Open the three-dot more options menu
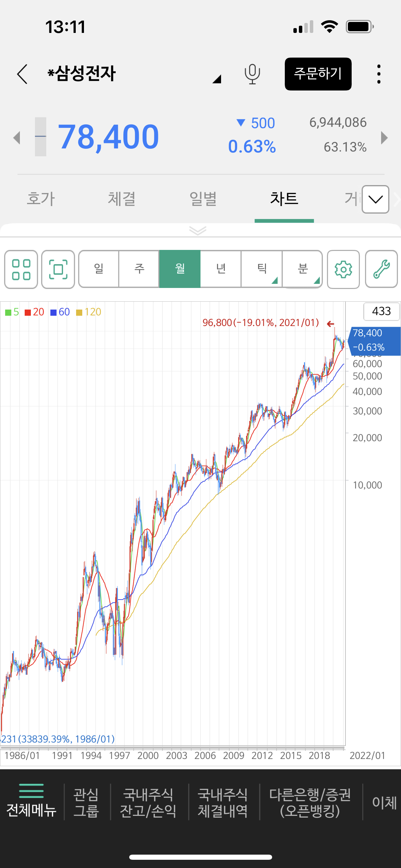 pyautogui.click(x=379, y=74)
